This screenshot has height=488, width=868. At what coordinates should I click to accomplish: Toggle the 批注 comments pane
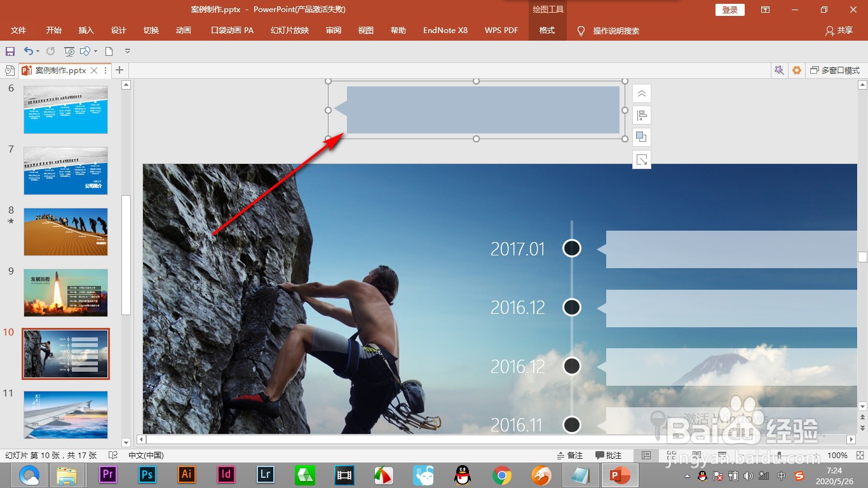608,456
